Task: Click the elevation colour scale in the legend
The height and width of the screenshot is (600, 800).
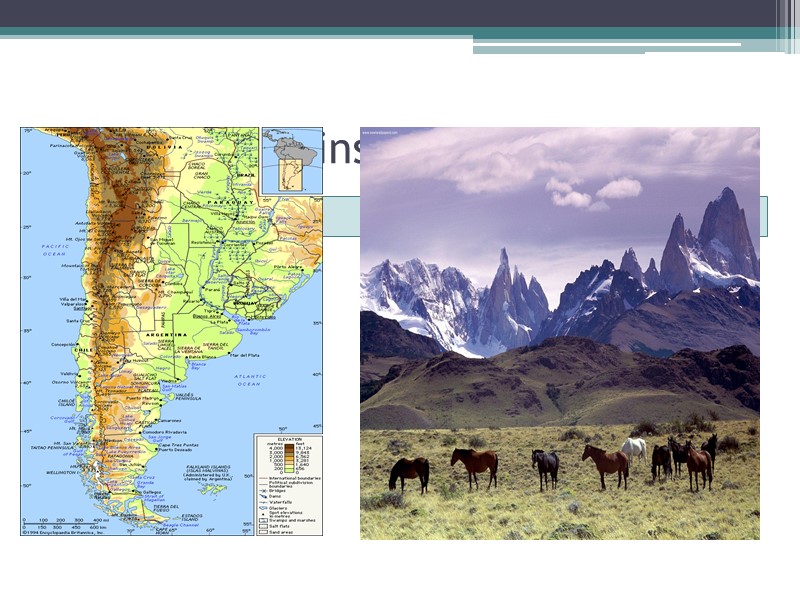Action: [x=289, y=459]
